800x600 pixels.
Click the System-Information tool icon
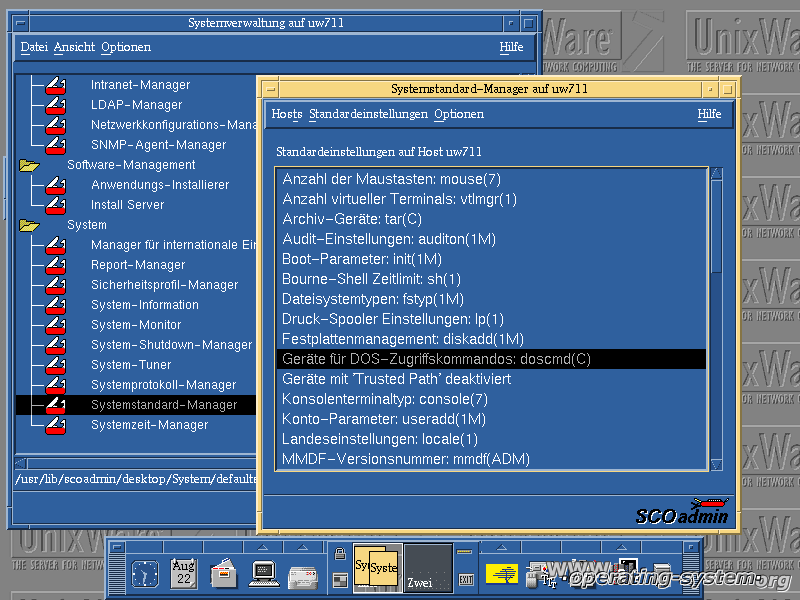click(55, 305)
